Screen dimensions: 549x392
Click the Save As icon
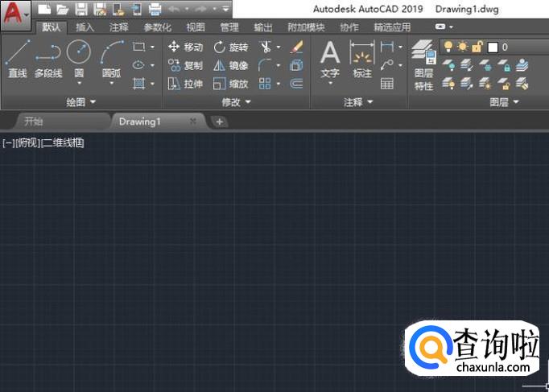(100, 9)
